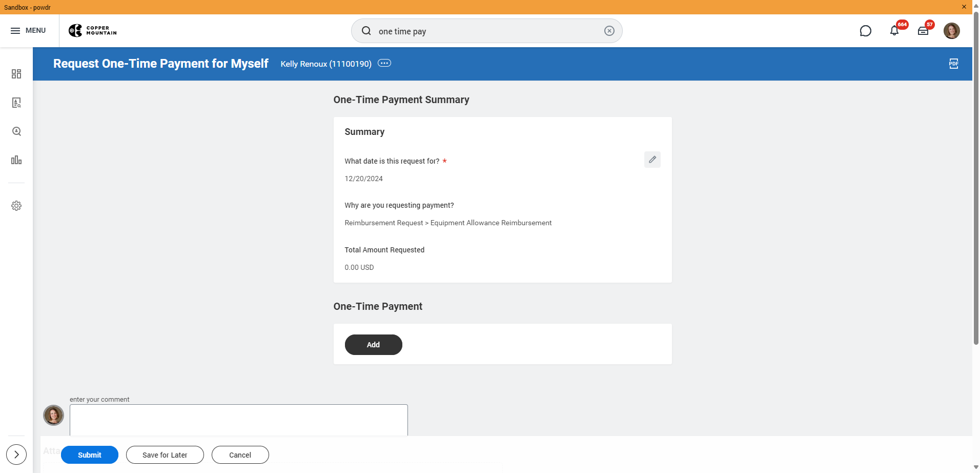Click the commenter avatar thumbnail

[x=53, y=415]
